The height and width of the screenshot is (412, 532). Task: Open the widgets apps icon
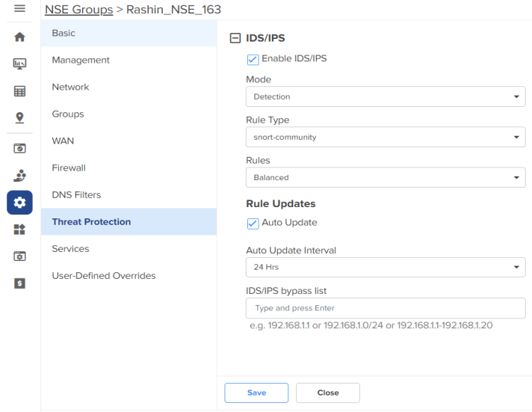pyautogui.click(x=19, y=230)
